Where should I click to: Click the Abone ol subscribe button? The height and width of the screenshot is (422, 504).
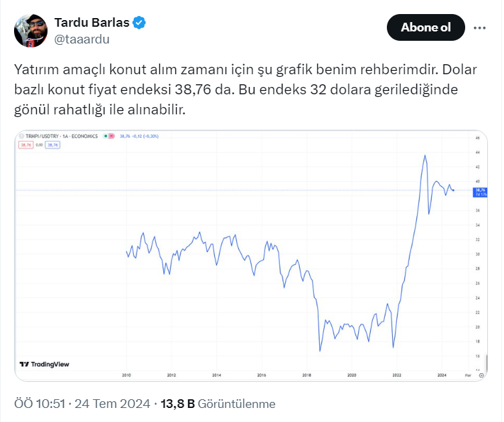[x=425, y=27]
